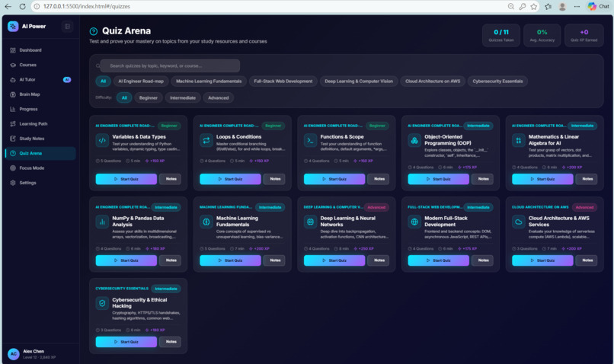614x364 pixels.
Task: Click the Focus Mode sidebar icon
Action: (13, 168)
